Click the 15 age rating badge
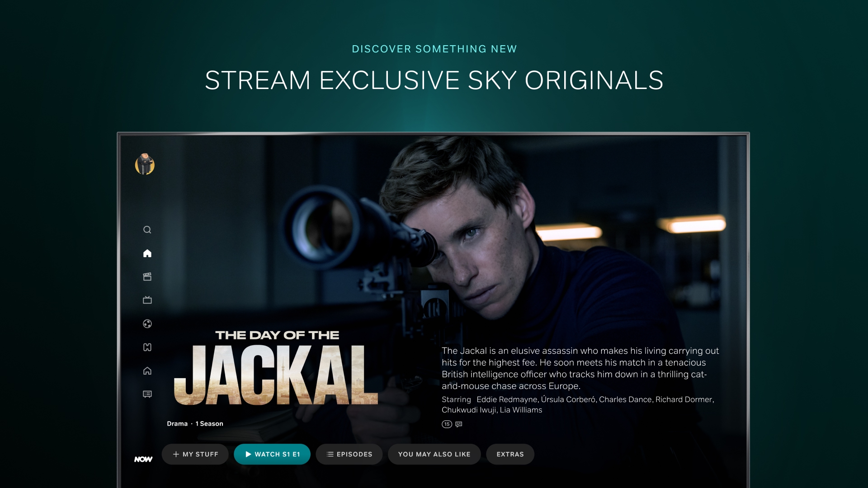The width and height of the screenshot is (868, 488). [x=447, y=424]
